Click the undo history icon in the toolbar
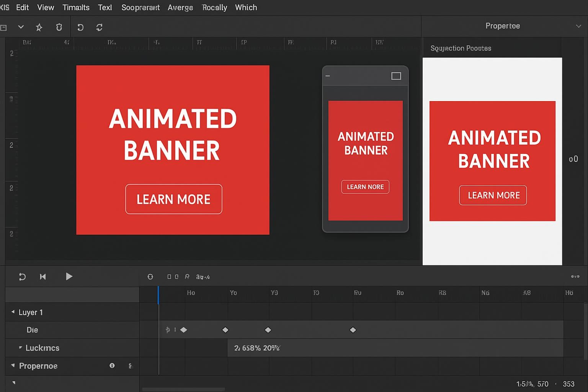588x392 pixels. (80, 27)
